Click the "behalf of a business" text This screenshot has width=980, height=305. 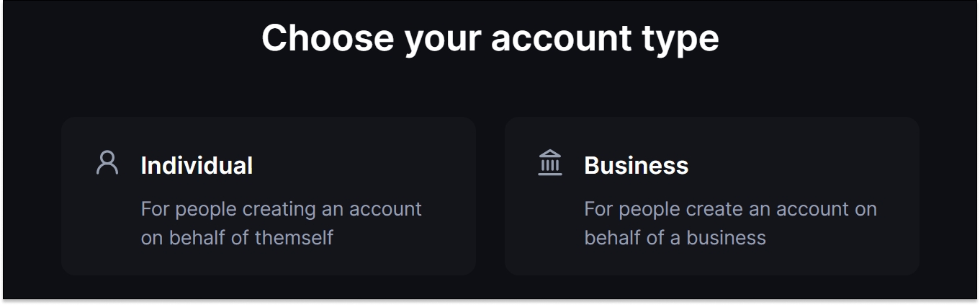pyautogui.click(x=675, y=238)
